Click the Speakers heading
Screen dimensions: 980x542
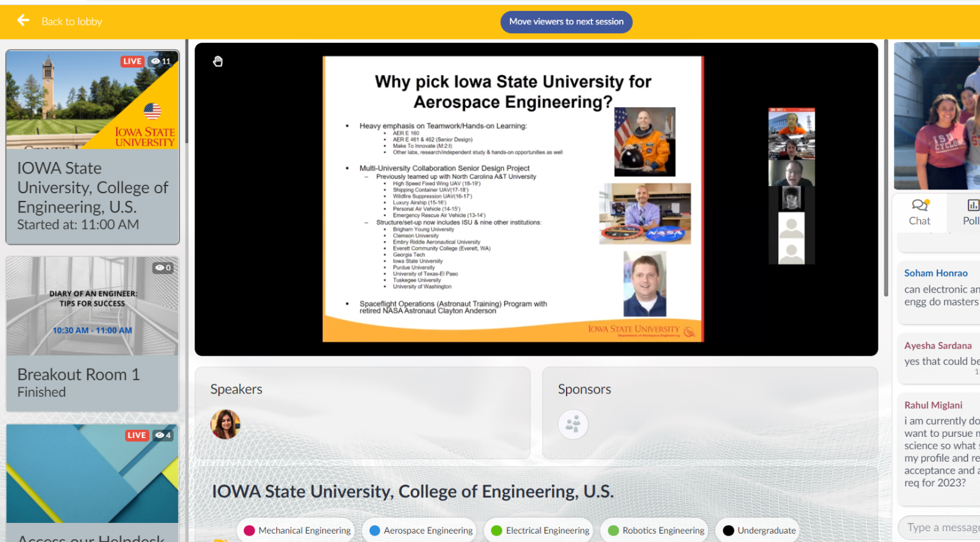(237, 389)
